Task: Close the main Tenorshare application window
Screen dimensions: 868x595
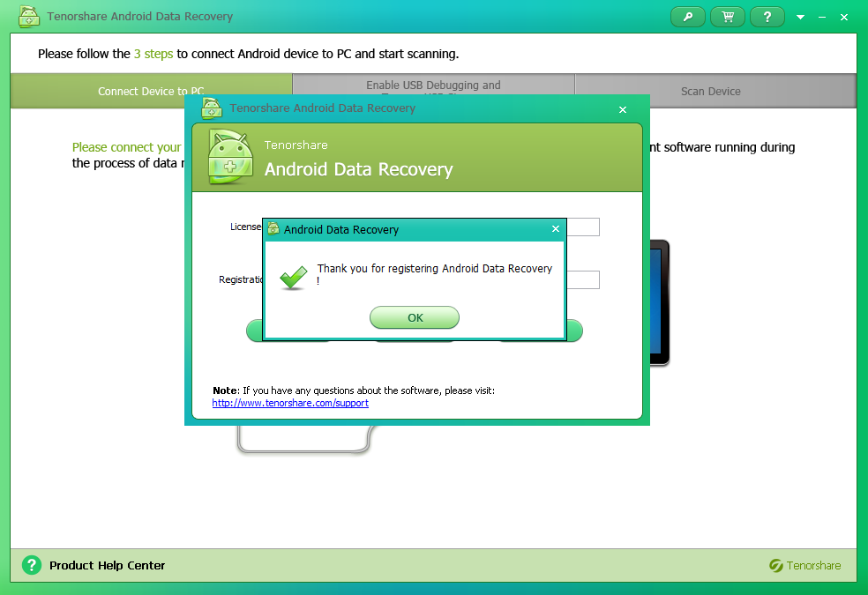Action: 844,17
